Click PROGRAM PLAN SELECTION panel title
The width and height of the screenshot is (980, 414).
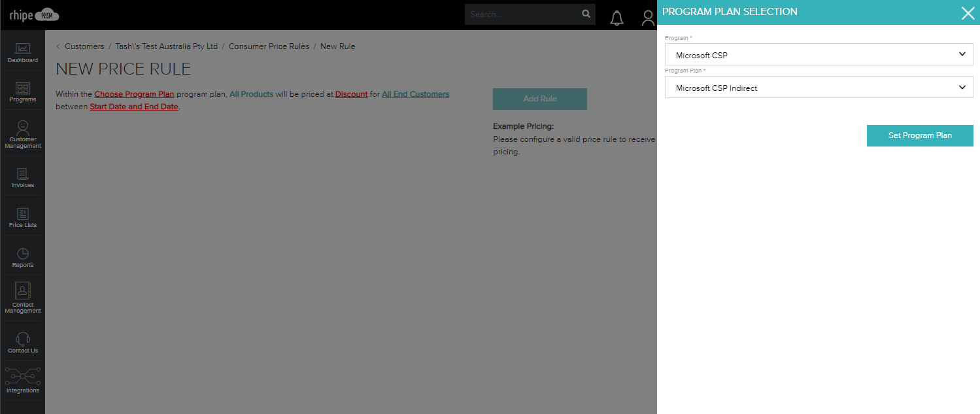tap(730, 12)
